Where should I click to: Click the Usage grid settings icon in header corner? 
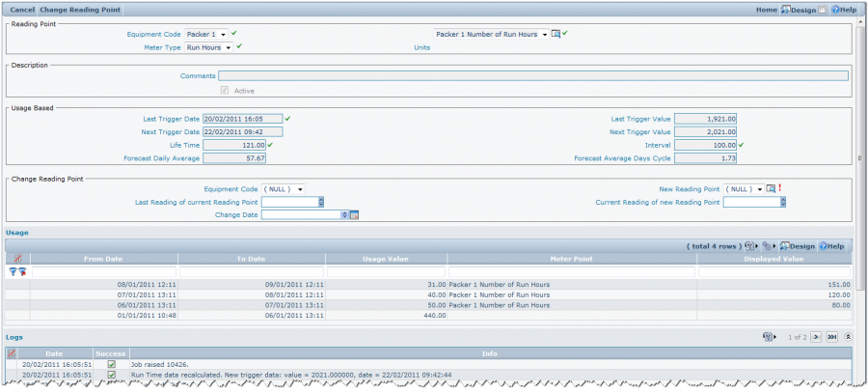(x=17, y=259)
